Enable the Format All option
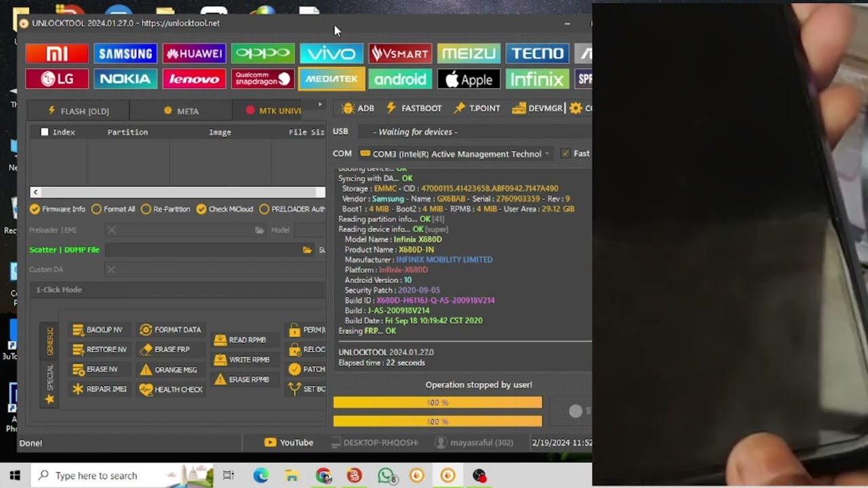The width and height of the screenshot is (868, 488). coord(113,209)
